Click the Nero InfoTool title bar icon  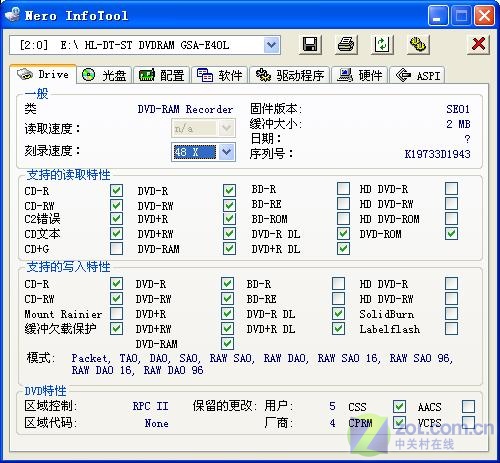13,14
